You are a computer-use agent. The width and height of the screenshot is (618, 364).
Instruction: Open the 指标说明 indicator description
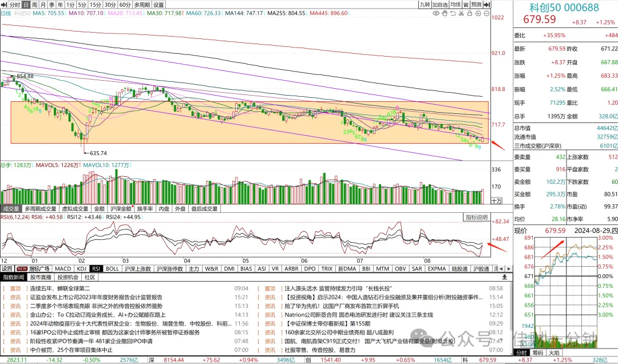coord(477,217)
